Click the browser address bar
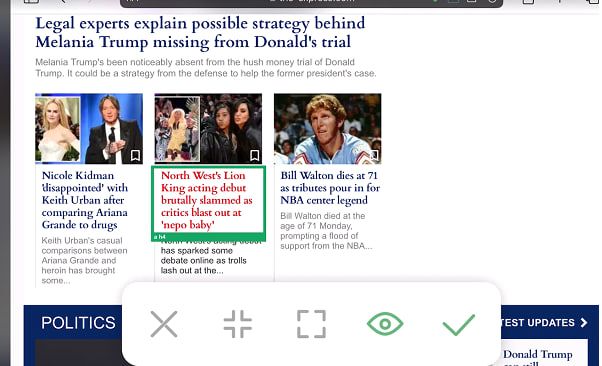602x366 pixels. 311,2
